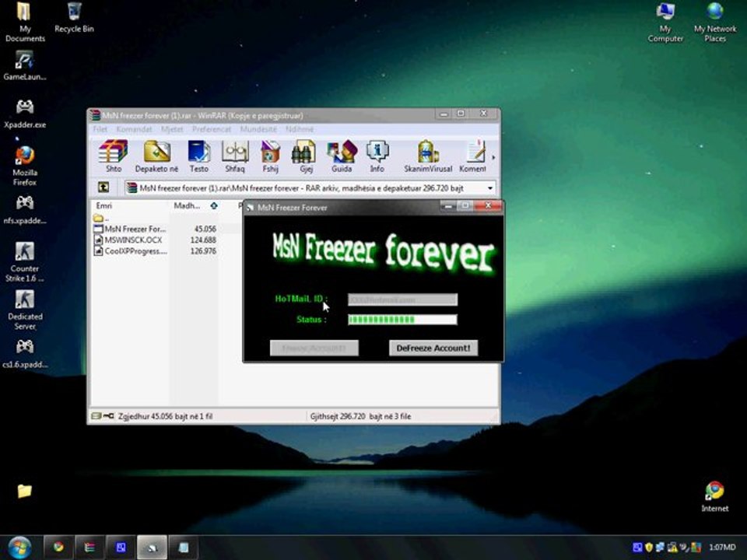Select the CoolXPProgress... file
747x560 pixels.
pos(131,251)
